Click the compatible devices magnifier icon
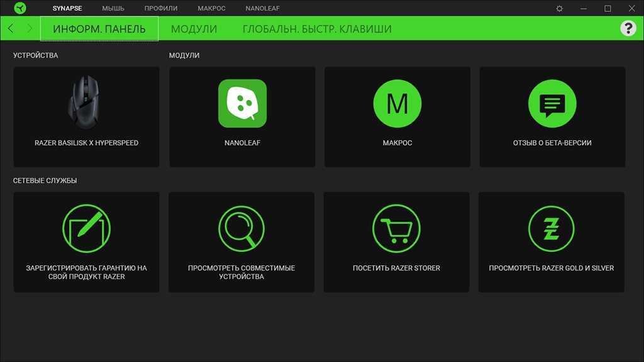 click(241, 229)
